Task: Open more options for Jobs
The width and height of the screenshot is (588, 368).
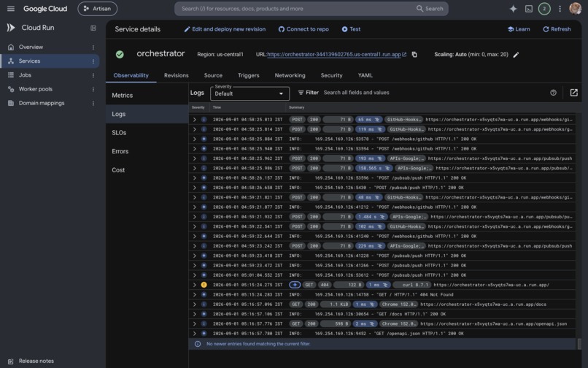Action: pos(93,75)
